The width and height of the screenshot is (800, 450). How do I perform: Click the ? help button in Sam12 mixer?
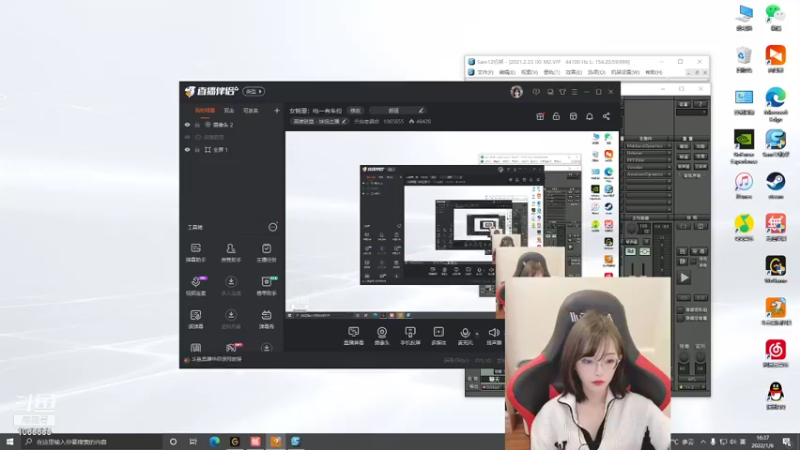coord(700,104)
